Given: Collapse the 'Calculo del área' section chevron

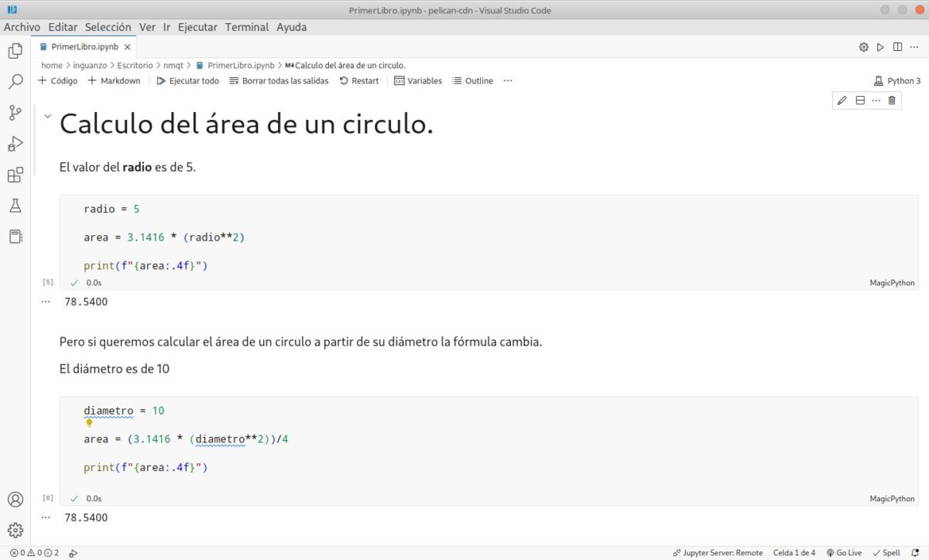Looking at the screenshot, I should (48, 116).
